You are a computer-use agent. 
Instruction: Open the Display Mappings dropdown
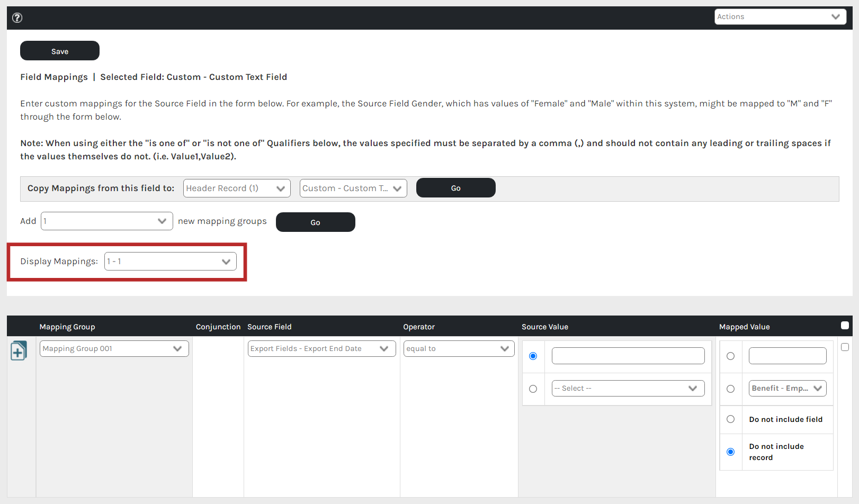pos(171,262)
